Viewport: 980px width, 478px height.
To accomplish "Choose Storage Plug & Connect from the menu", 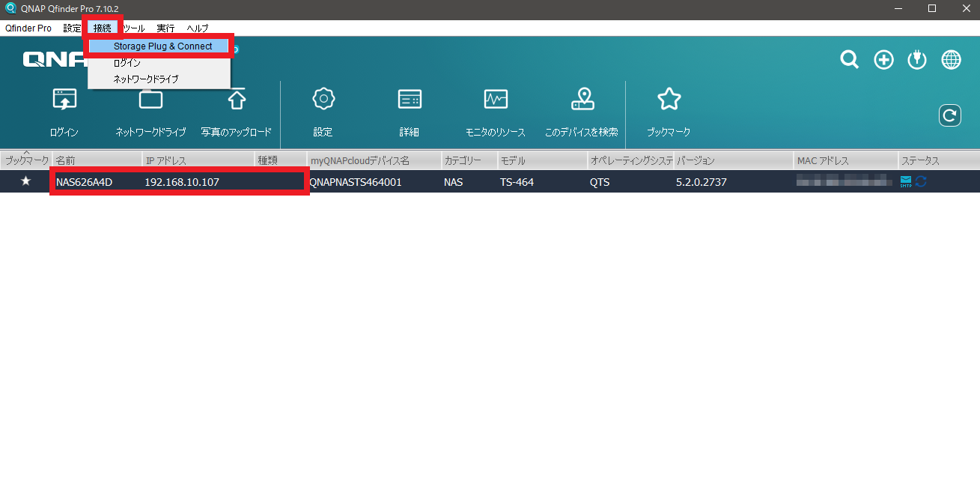I will click(x=159, y=46).
